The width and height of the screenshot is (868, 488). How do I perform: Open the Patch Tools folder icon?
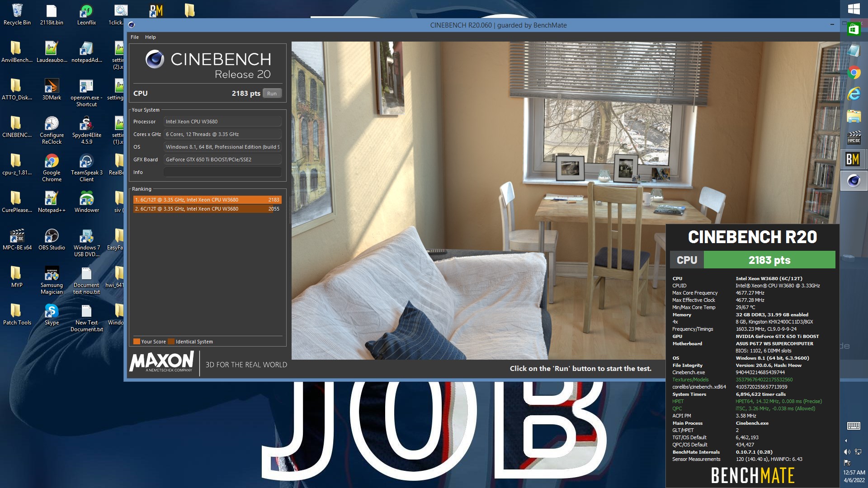(x=17, y=314)
